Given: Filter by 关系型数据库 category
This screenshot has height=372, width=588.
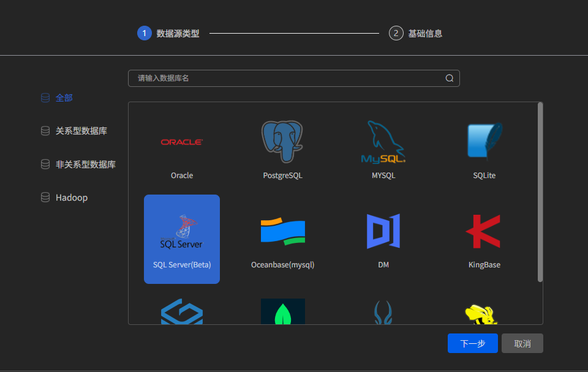Looking at the screenshot, I should pyautogui.click(x=81, y=131).
